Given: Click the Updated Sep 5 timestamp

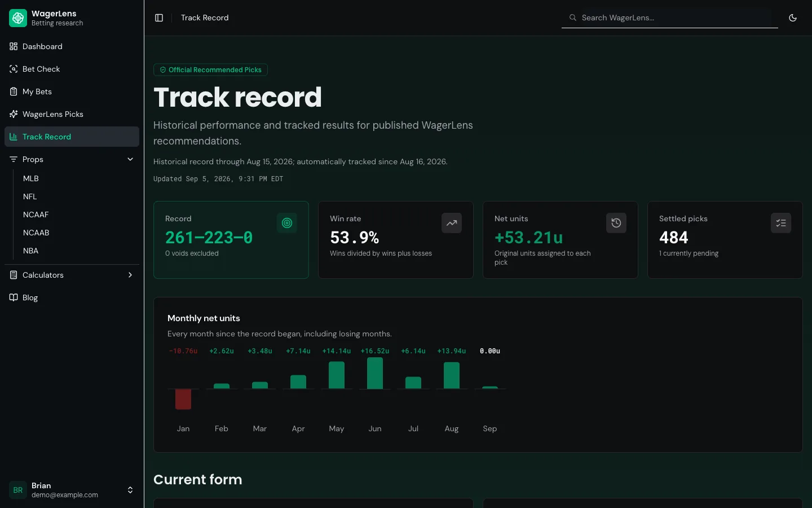Looking at the screenshot, I should coord(218,179).
